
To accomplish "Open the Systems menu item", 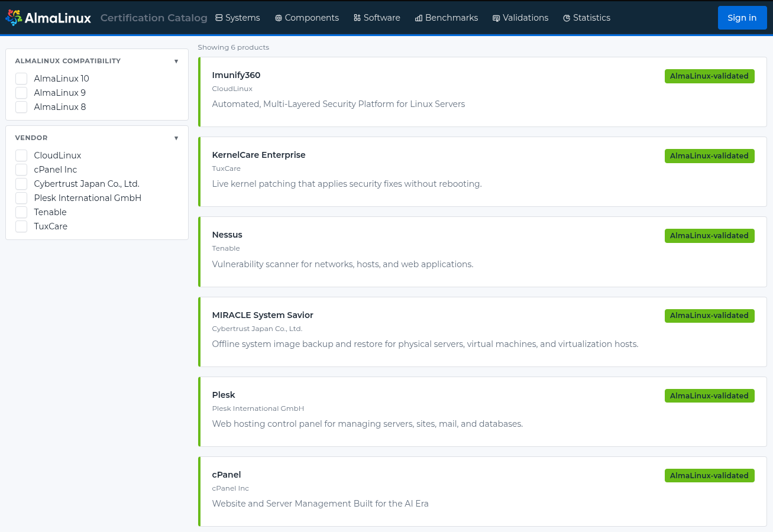I will click(238, 18).
